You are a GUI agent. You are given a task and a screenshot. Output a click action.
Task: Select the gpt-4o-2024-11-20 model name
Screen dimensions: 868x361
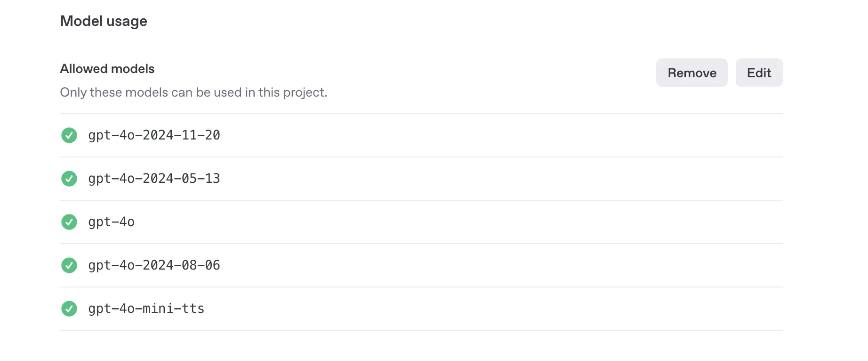point(154,135)
